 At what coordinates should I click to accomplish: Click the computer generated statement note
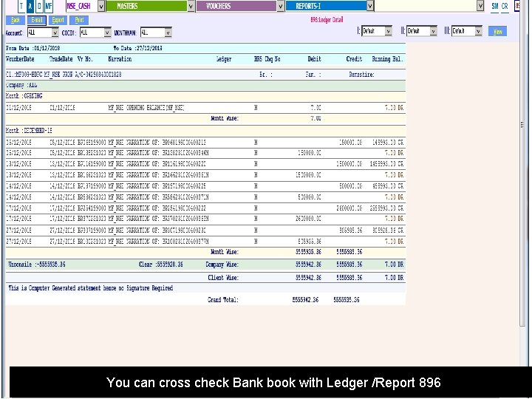91,288
